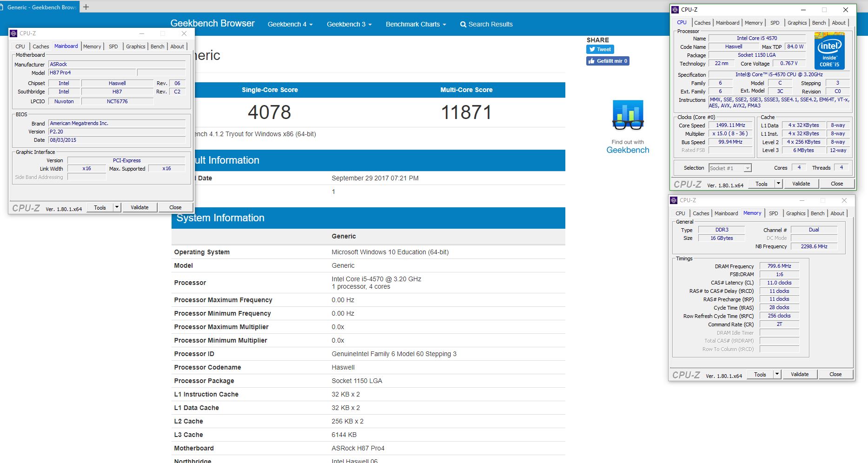The image size is (868, 463).
Task: Open the Socket #1 selection combo box
Action: click(730, 168)
